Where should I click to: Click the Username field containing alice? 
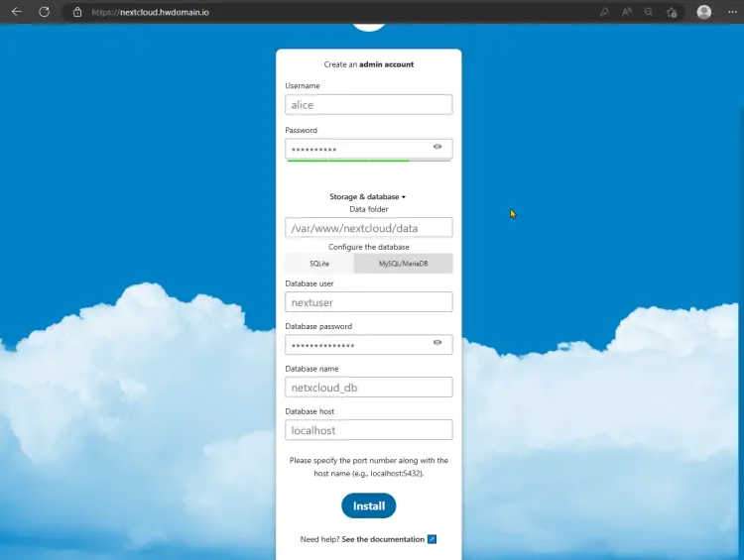(369, 105)
